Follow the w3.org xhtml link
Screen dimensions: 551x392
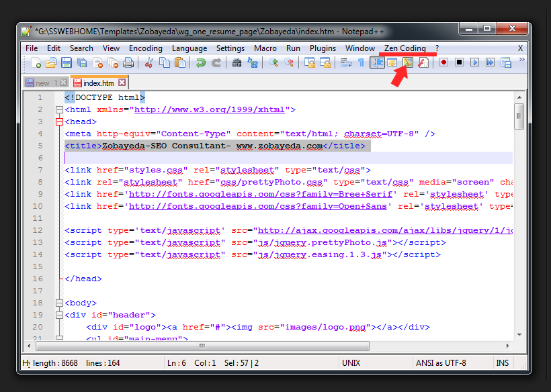click(210, 109)
